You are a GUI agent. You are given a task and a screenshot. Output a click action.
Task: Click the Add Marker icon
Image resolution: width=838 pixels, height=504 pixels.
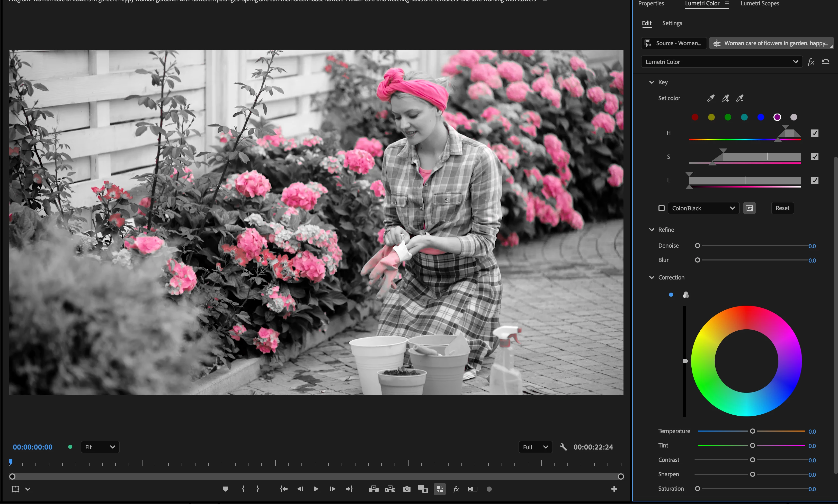pos(225,489)
